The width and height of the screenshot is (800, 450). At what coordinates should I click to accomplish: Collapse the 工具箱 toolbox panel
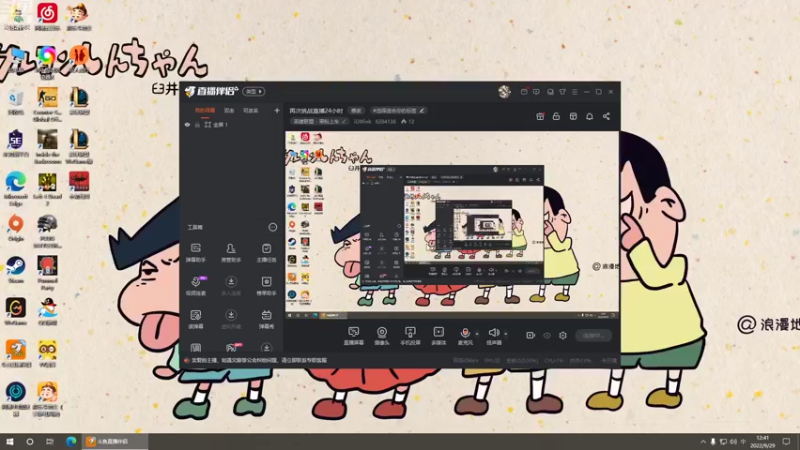(x=272, y=227)
